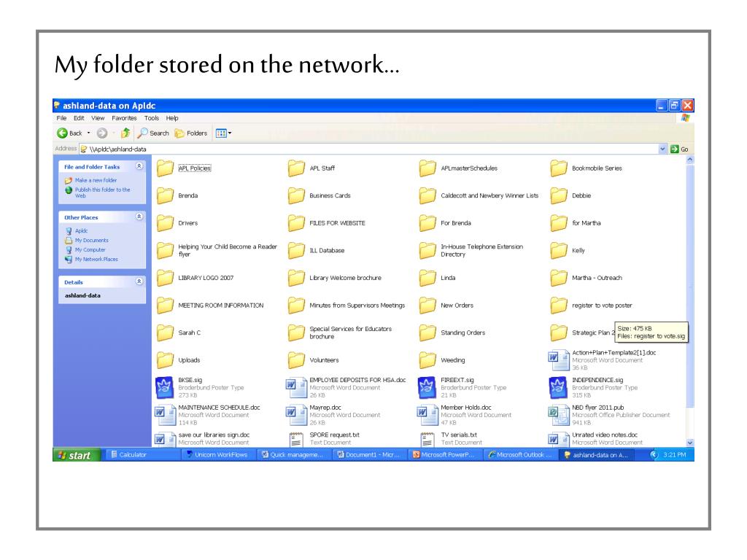Open the APL Staff folder
This screenshot has width=747, height=560.
click(x=312, y=168)
